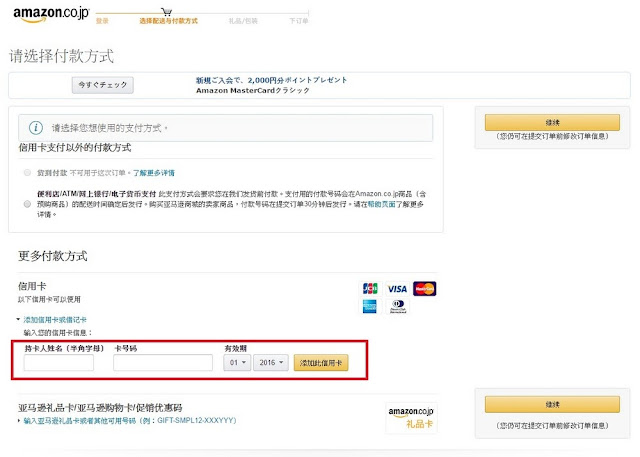The width and height of the screenshot is (640, 457).
Task: Click the 今すぐチェック button
Action: pyautogui.click(x=103, y=85)
